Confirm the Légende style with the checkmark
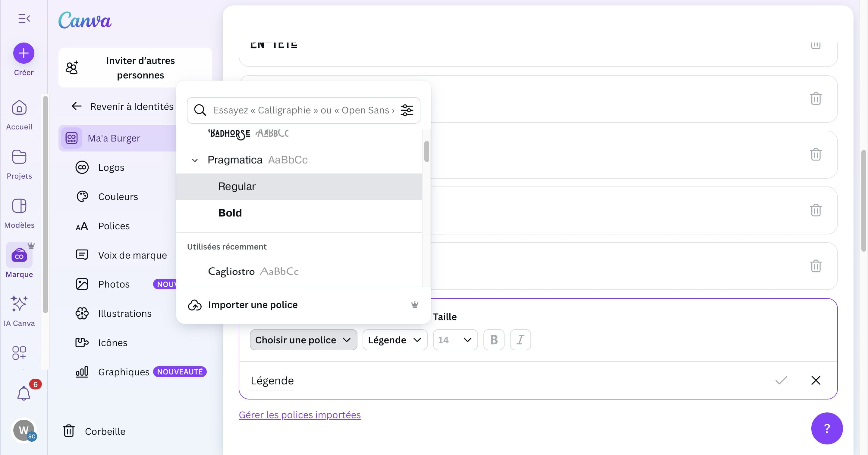The image size is (868, 455). (781, 380)
